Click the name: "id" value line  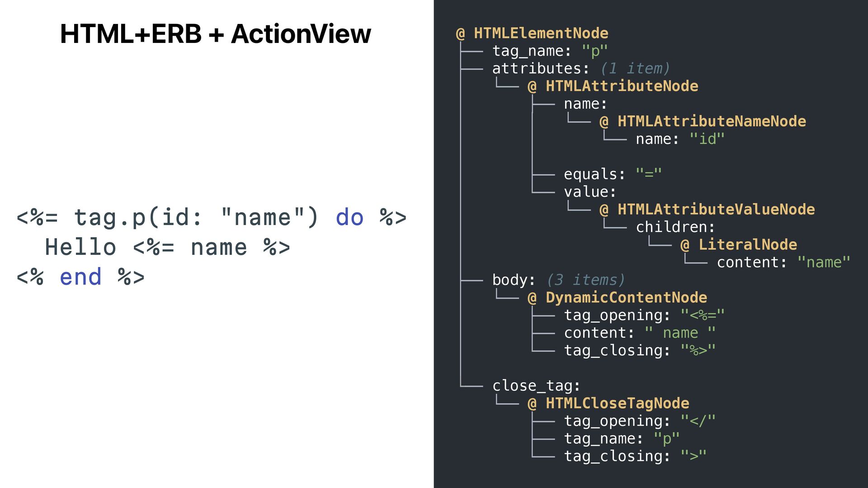pos(679,139)
